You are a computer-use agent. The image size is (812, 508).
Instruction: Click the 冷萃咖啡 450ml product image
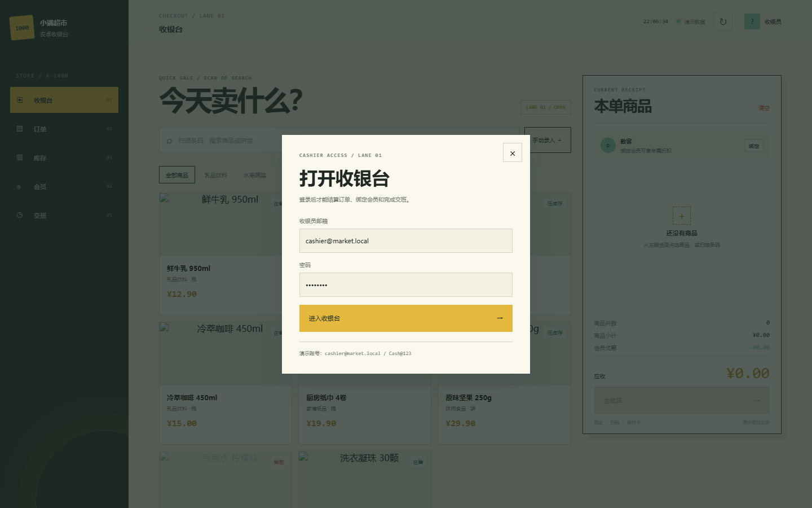point(225,353)
